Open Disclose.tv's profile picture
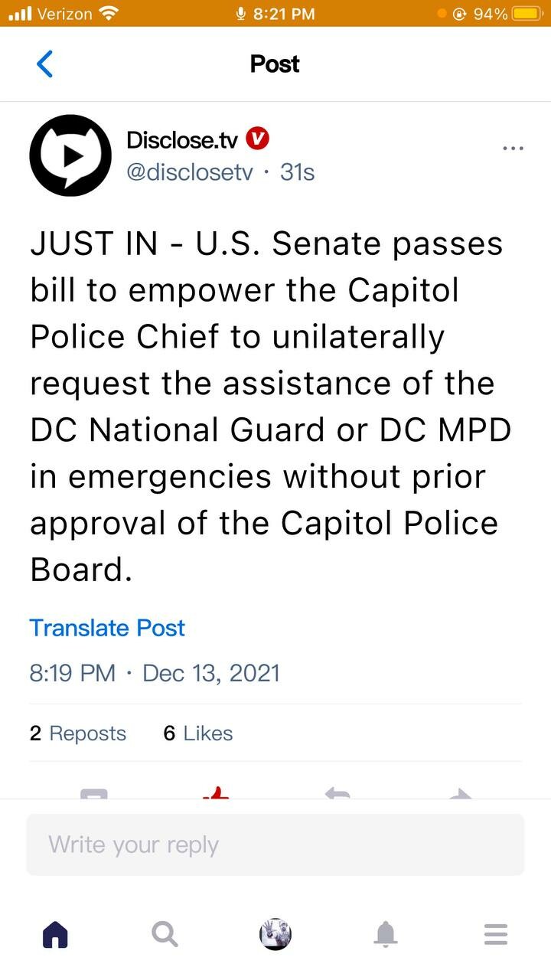The image size is (551, 980). coord(70,155)
